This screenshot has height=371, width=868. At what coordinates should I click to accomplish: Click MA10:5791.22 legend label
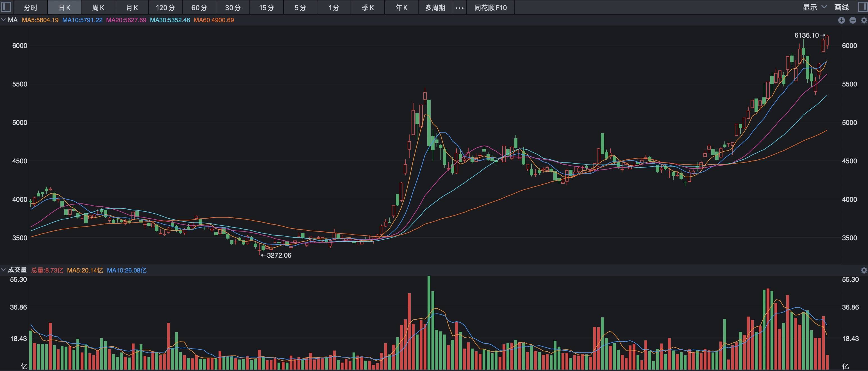tap(82, 20)
